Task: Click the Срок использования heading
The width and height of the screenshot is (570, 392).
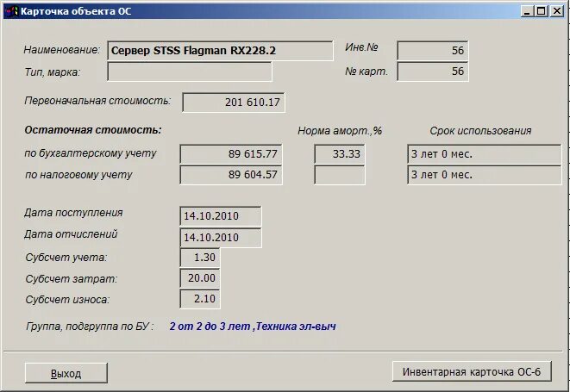Action: [x=480, y=131]
